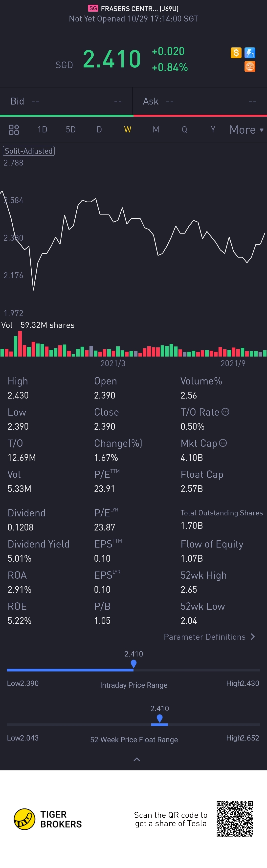Tap the yellow dollar sign badge
This screenshot has height=868, width=267.
pos(236,53)
